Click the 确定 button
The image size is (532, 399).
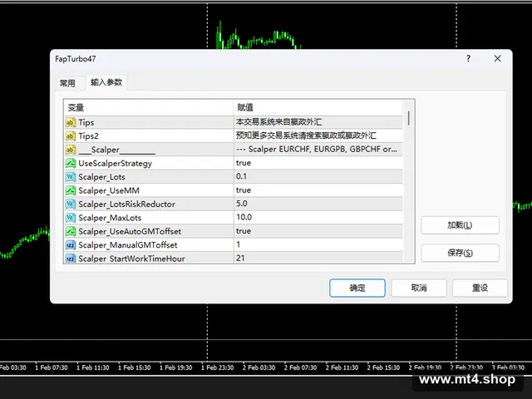[357, 288]
